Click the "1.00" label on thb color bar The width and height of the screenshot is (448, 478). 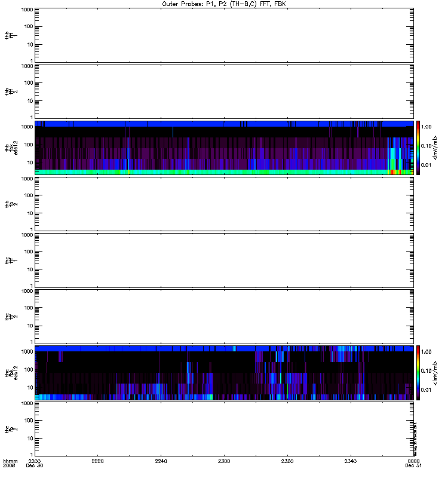pos(426,127)
